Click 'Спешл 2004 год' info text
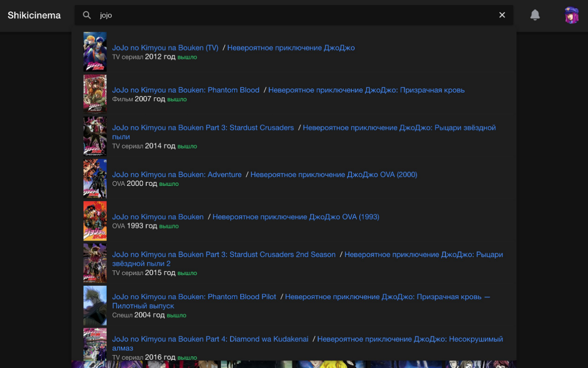Image resolution: width=588 pixels, height=368 pixels. click(138, 316)
